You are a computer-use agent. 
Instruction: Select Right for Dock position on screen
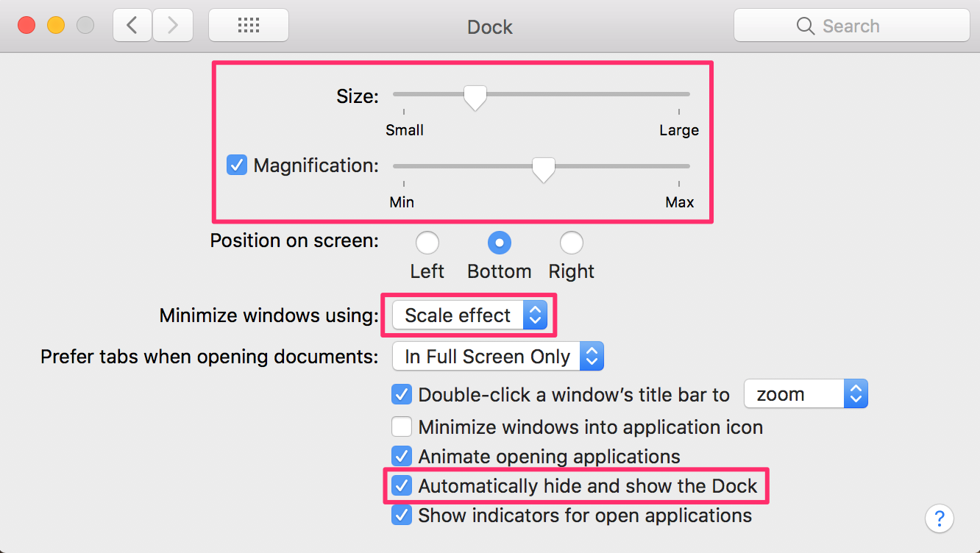[x=571, y=242]
